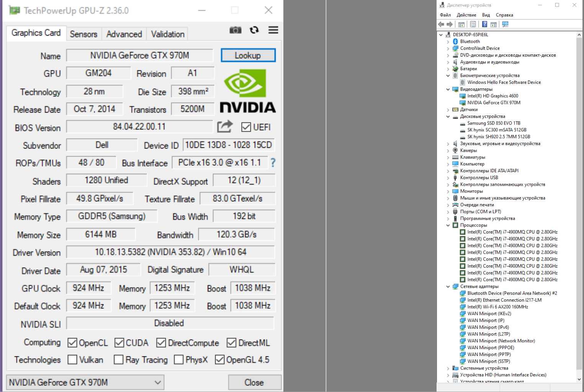This screenshot has height=392, width=584.
Task: Click the scrollbar down arrow in Device Manager
Action: point(579,379)
